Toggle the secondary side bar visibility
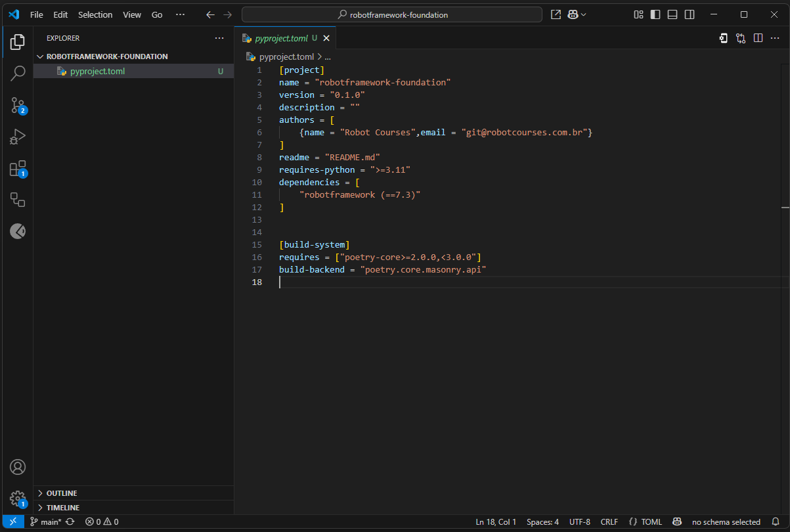The image size is (790, 532). [x=690, y=14]
